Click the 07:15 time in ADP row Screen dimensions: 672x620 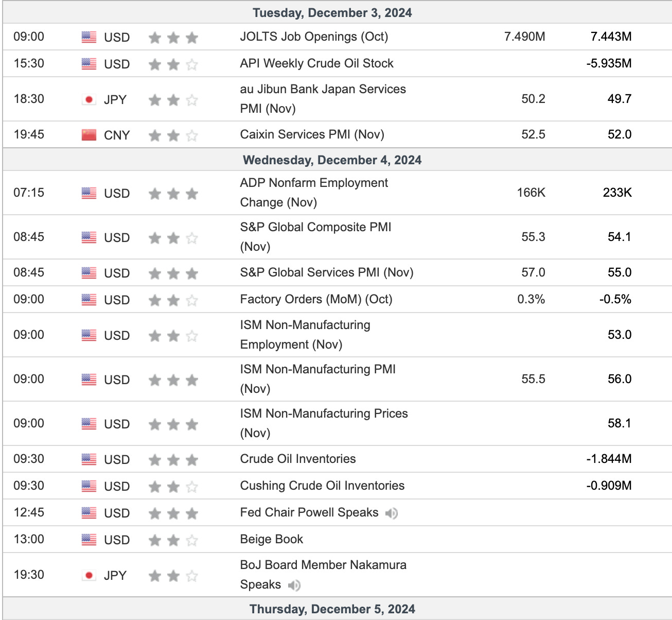29,193
